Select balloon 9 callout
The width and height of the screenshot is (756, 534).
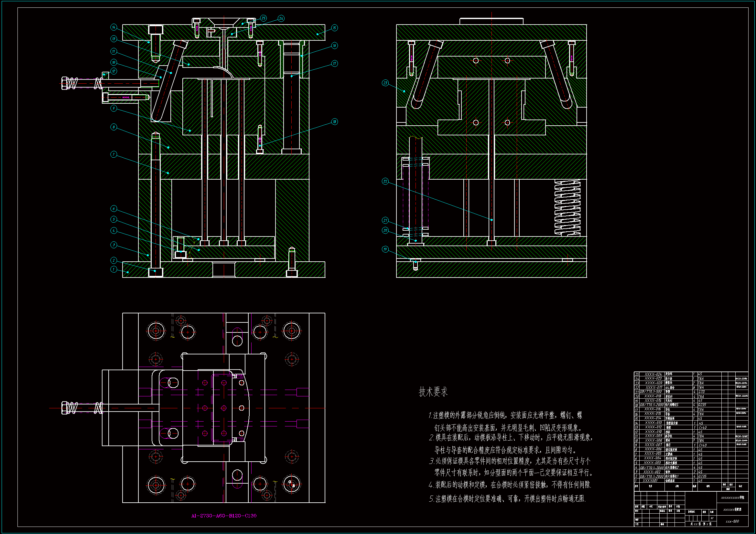pyautogui.click(x=113, y=108)
